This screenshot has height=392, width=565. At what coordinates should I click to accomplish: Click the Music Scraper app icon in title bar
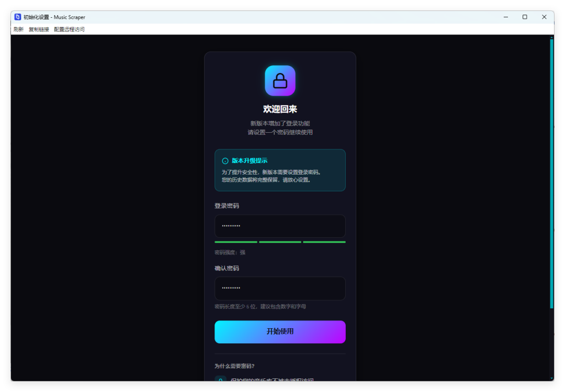tap(17, 17)
